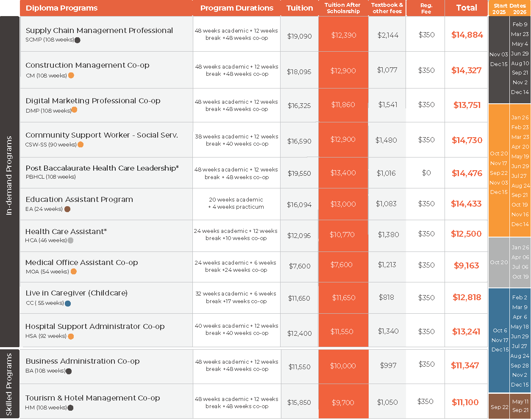Screen dimensions: 531x420
Task: Click the brown dot beside EA (24 weeks)
Action: (67, 209)
